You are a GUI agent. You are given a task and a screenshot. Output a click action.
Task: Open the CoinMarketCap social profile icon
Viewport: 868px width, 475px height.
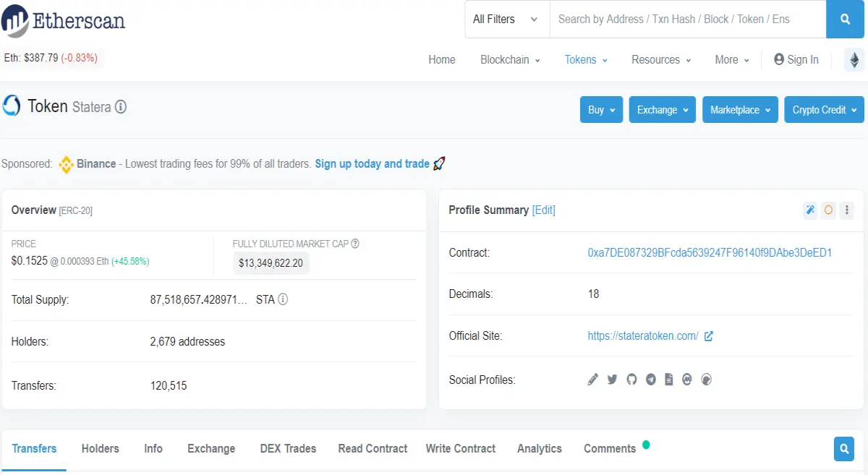[688, 379]
